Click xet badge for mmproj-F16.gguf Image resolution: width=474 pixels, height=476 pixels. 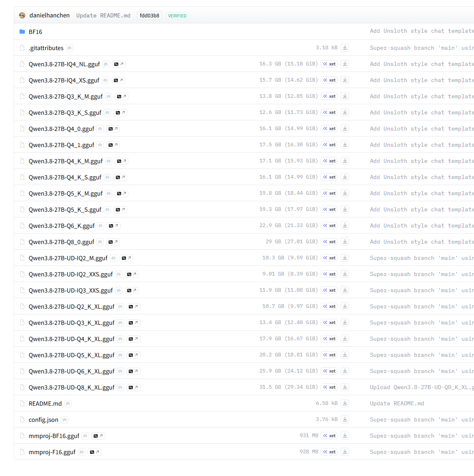329,452
